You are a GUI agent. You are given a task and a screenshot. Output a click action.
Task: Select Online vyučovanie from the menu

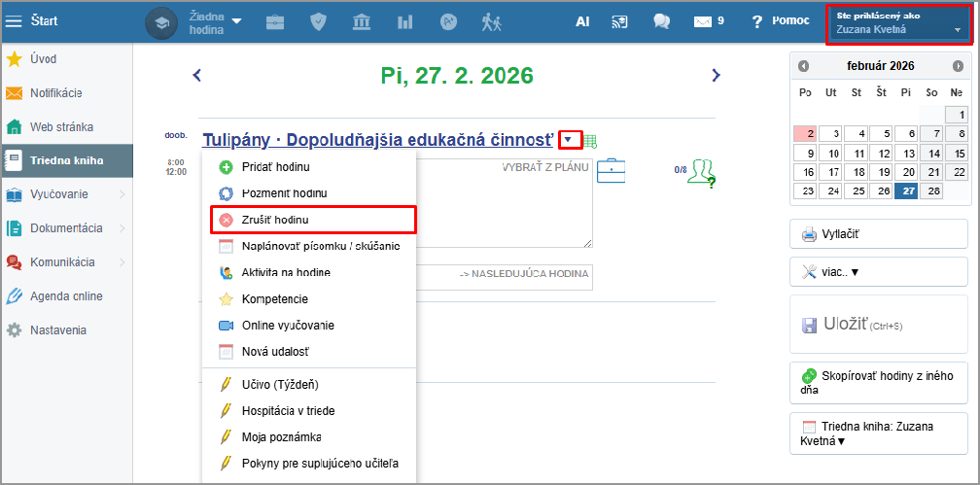pyautogui.click(x=309, y=326)
